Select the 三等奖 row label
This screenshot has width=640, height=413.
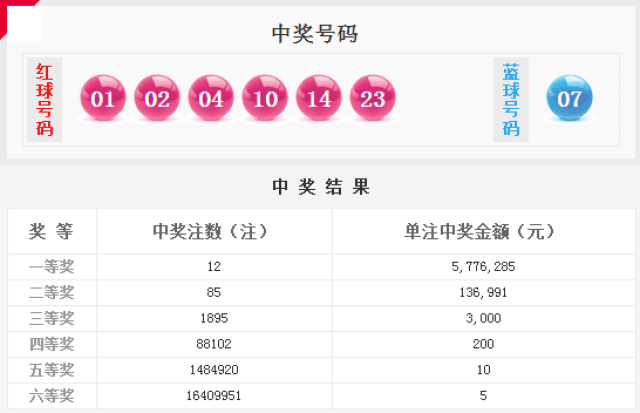(x=51, y=318)
